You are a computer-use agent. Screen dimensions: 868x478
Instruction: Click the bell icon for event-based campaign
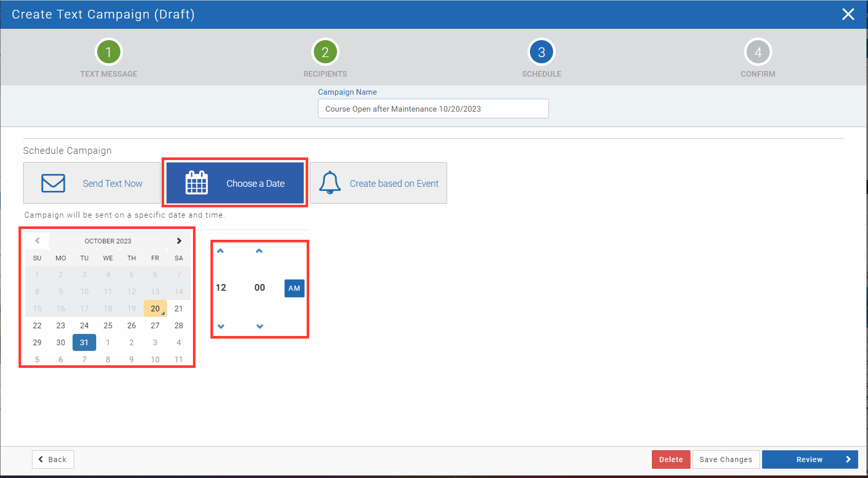pyautogui.click(x=330, y=183)
